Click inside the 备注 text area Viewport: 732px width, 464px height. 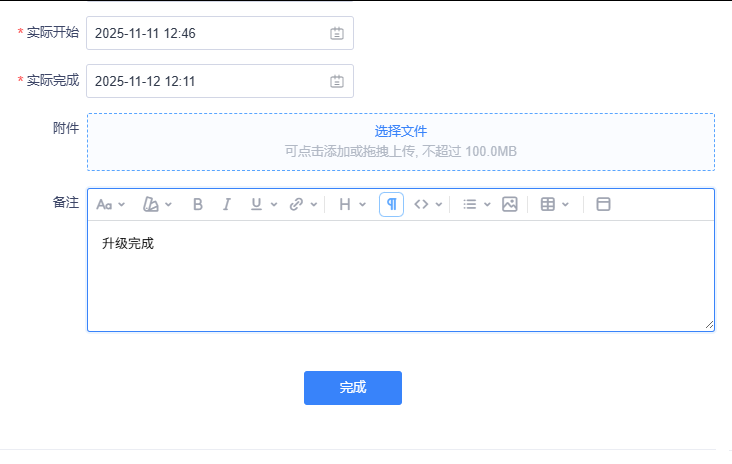click(401, 276)
